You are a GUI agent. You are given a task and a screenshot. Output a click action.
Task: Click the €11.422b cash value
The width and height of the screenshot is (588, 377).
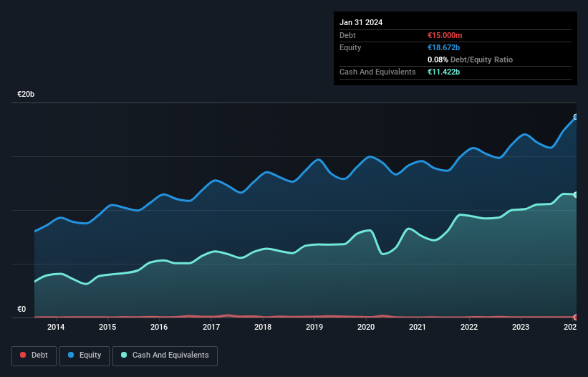tap(443, 72)
